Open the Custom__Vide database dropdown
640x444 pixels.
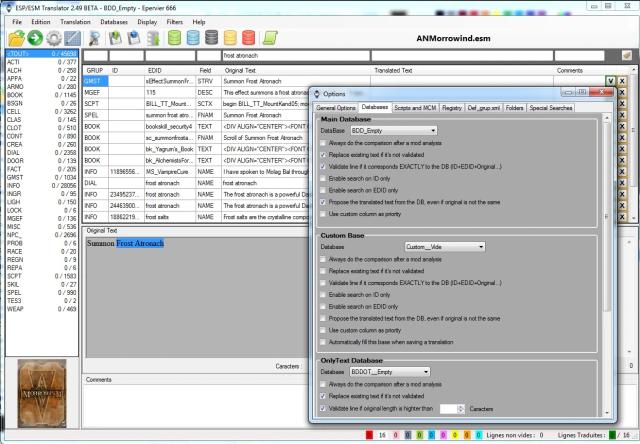pos(445,247)
